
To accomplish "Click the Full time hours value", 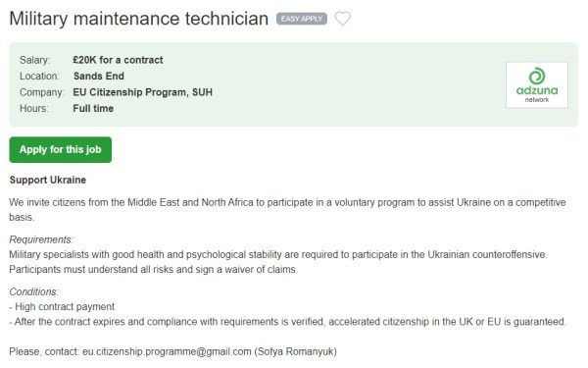I will [x=93, y=109].
